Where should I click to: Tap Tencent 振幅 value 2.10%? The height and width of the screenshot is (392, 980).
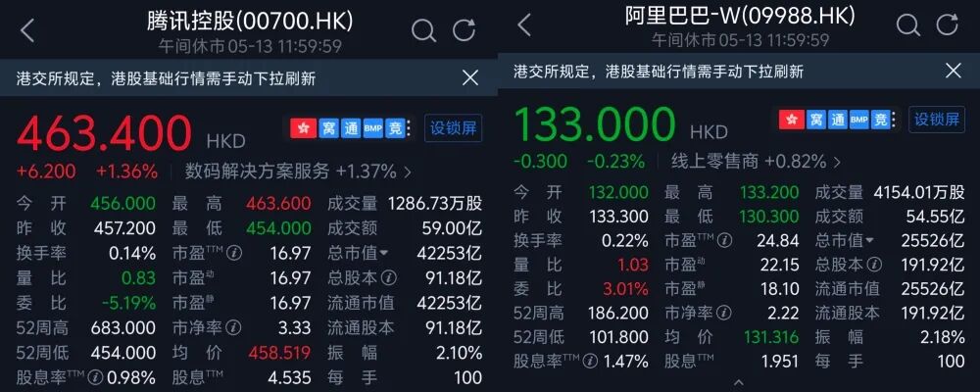point(458,353)
